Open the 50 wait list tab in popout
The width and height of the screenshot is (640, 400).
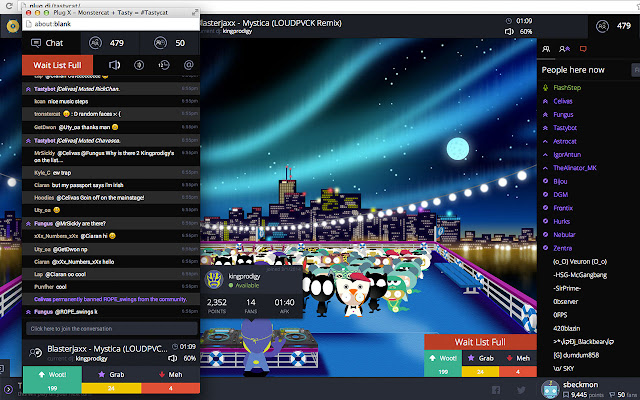coord(169,43)
